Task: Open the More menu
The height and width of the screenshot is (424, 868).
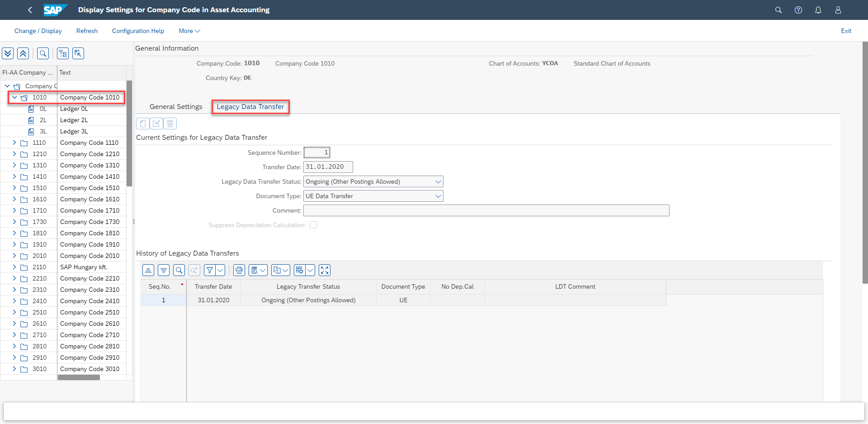Action: click(x=189, y=31)
